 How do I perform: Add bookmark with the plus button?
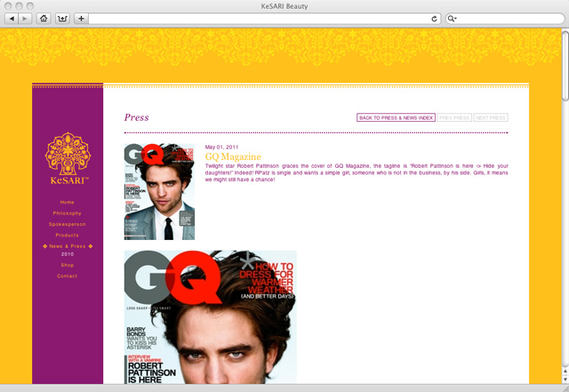coord(81,18)
